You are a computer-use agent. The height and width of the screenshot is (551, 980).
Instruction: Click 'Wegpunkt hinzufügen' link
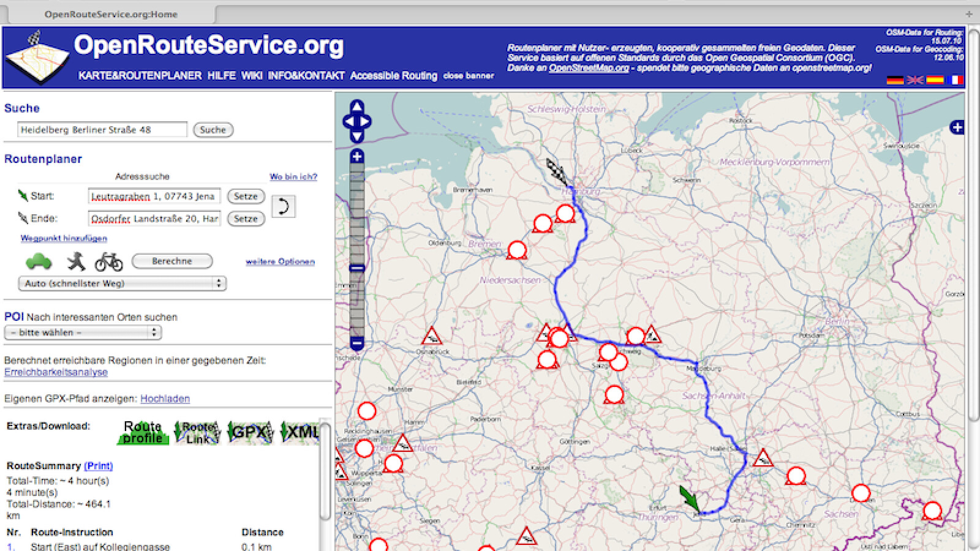click(64, 238)
